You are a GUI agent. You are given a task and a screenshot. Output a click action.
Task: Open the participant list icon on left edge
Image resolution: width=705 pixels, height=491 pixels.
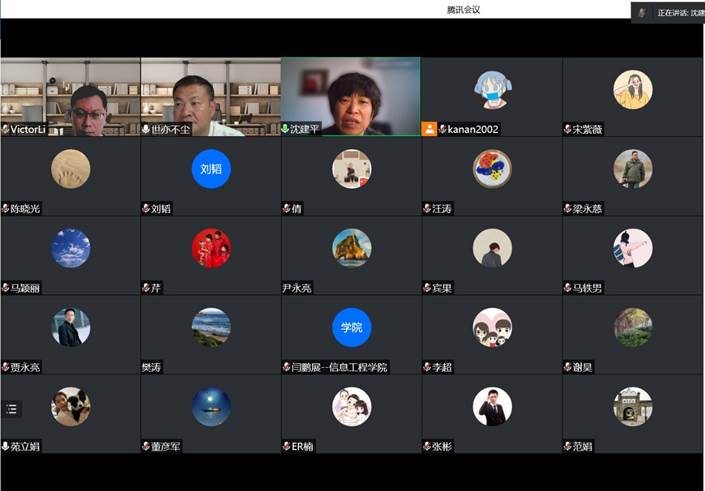click(x=12, y=408)
